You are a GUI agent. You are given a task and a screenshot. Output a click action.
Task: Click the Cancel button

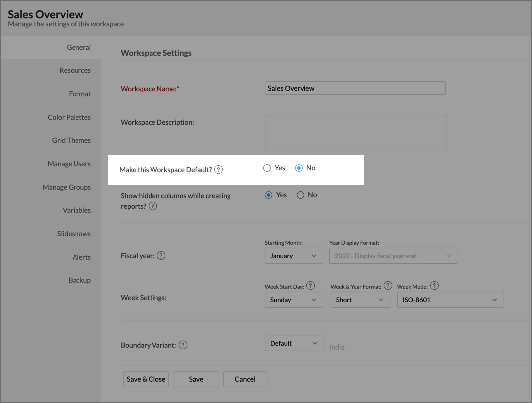coord(245,379)
